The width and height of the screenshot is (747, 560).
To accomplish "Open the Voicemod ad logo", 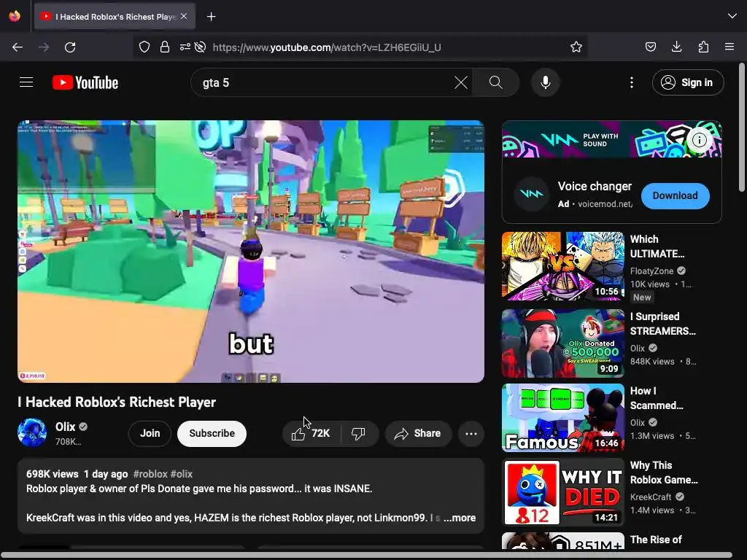I will coord(531,194).
